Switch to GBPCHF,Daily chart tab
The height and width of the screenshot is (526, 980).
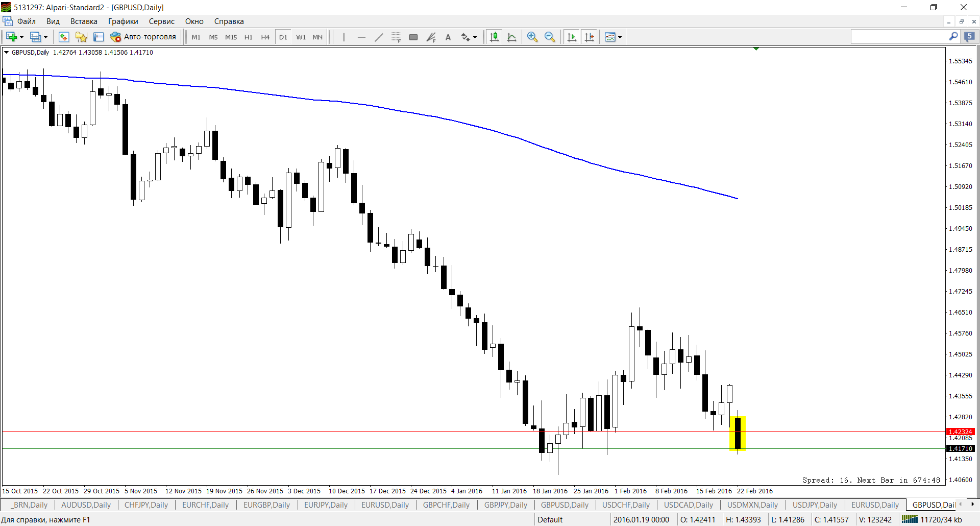446,505
